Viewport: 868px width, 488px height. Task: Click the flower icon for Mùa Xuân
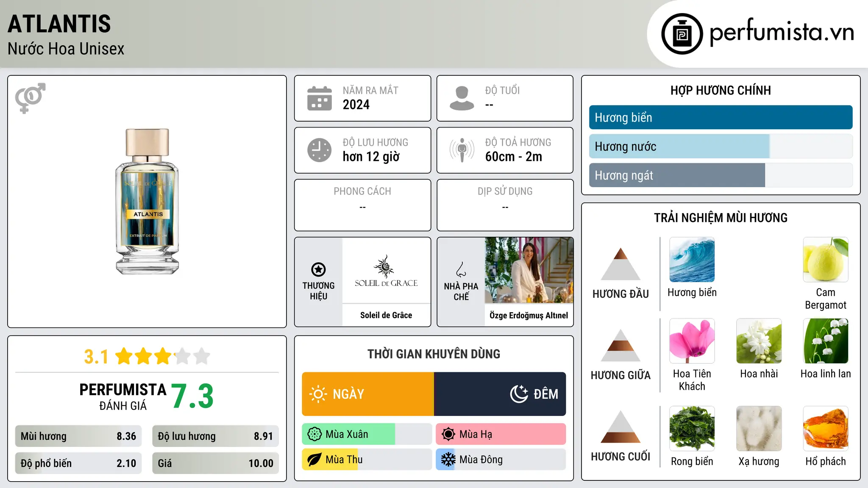[314, 434]
